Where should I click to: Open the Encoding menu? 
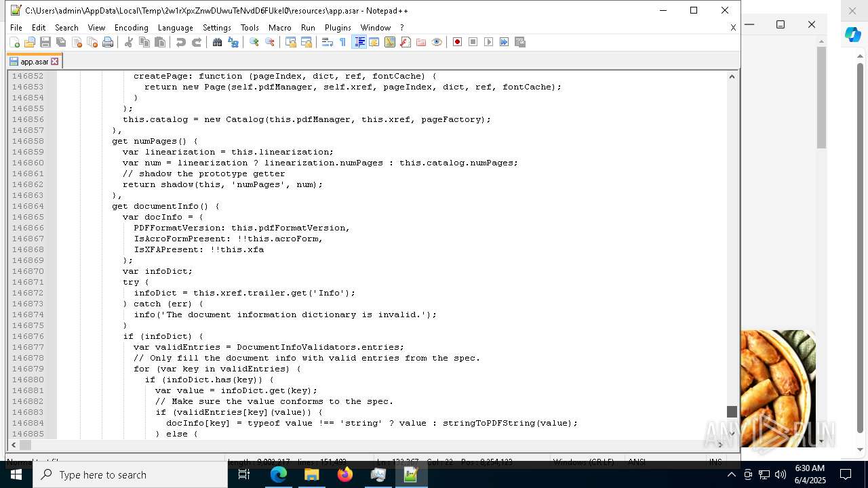131,28
